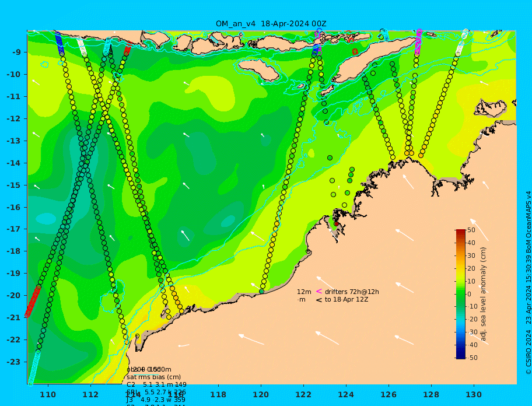Click the CSIRO 2024 BoM OceanMAPS copyright text

[528, 283]
